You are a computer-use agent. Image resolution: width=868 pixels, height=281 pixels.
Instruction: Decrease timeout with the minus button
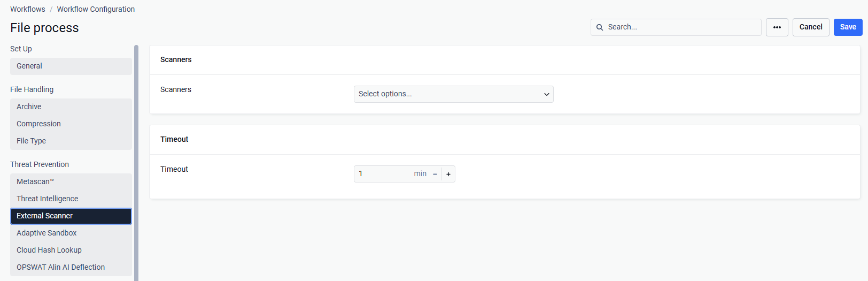[435, 174]
